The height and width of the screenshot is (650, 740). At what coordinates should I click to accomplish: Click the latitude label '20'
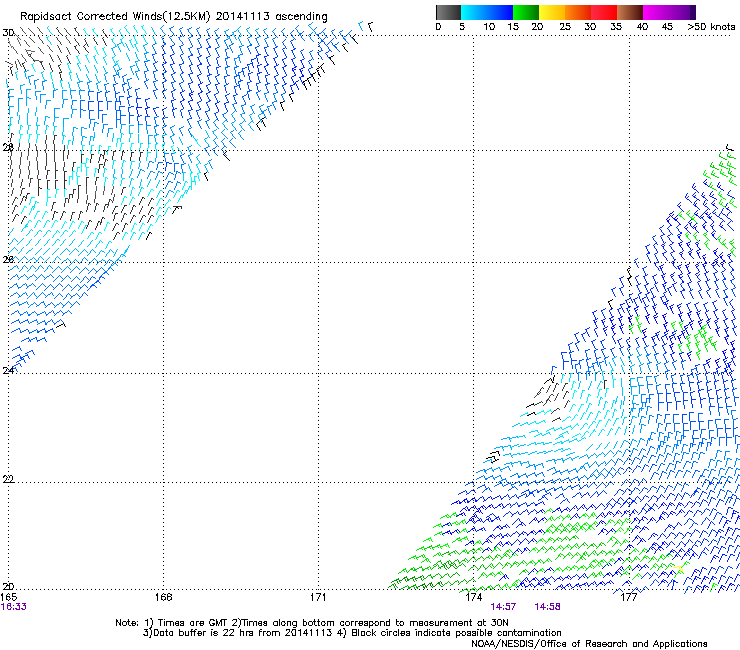(x=8, y=587)
